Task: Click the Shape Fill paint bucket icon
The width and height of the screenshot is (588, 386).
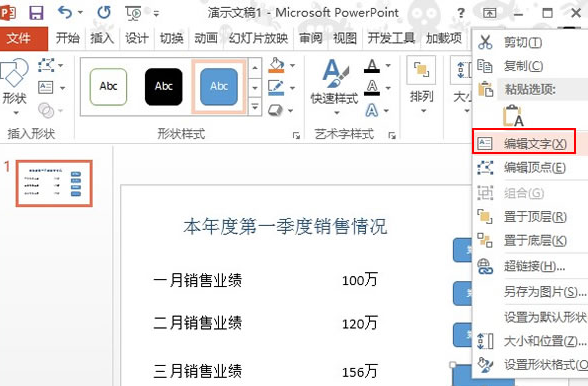Action: pos(276,65)
